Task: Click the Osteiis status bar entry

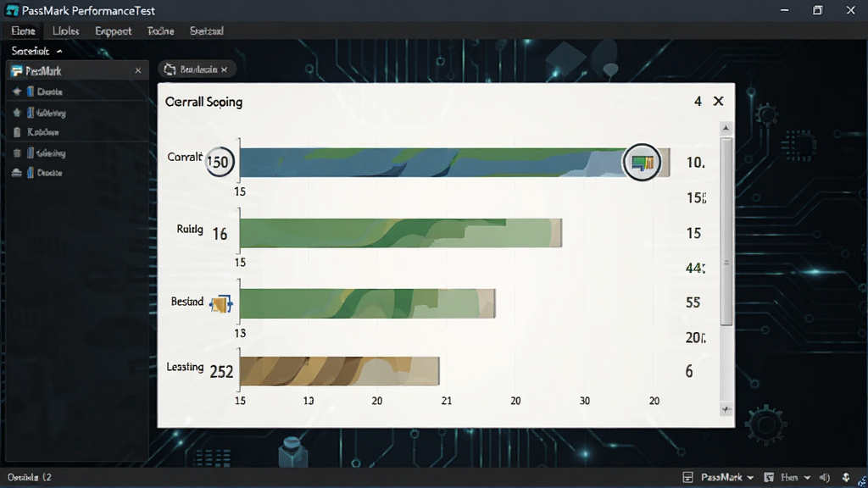Action: pos(30,478)
